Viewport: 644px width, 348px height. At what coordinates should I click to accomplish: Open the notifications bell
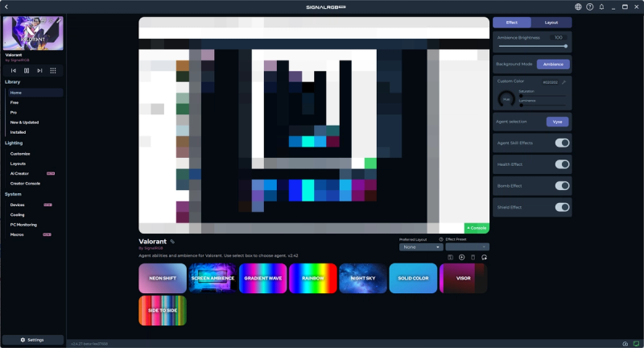click(601, 6)
